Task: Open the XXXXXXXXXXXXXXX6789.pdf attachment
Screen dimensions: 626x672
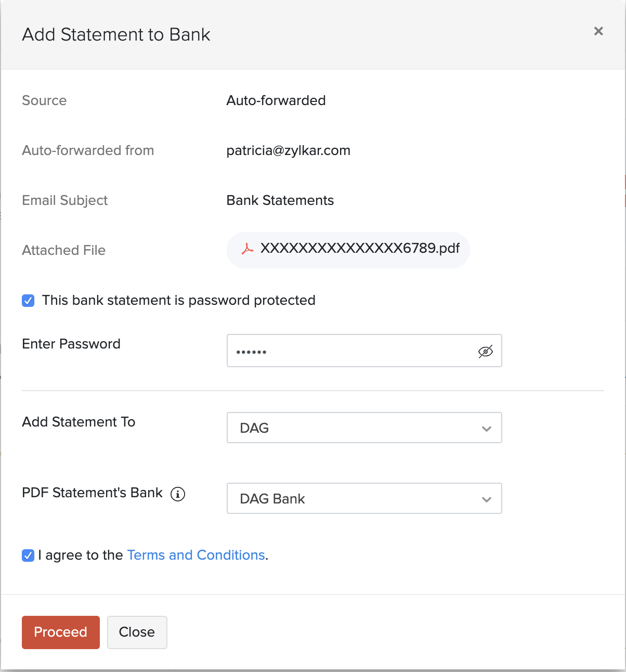Action: point(347,249)
